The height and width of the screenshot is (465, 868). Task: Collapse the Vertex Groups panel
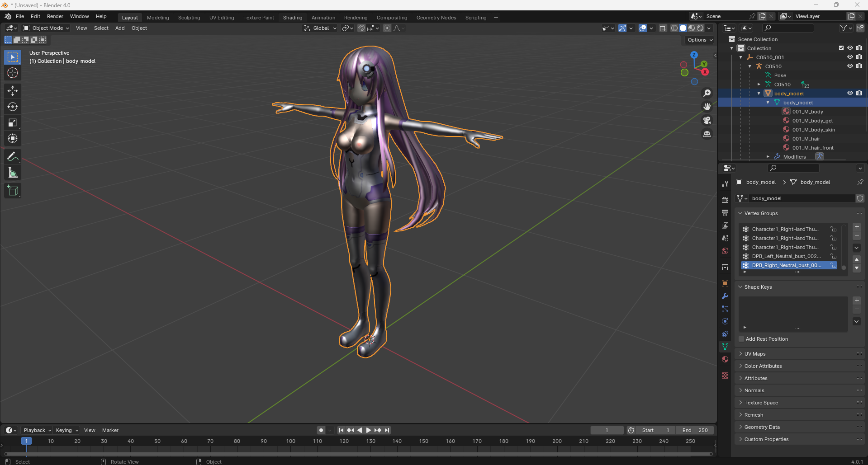pyautogui.click(x=761, y=213)
